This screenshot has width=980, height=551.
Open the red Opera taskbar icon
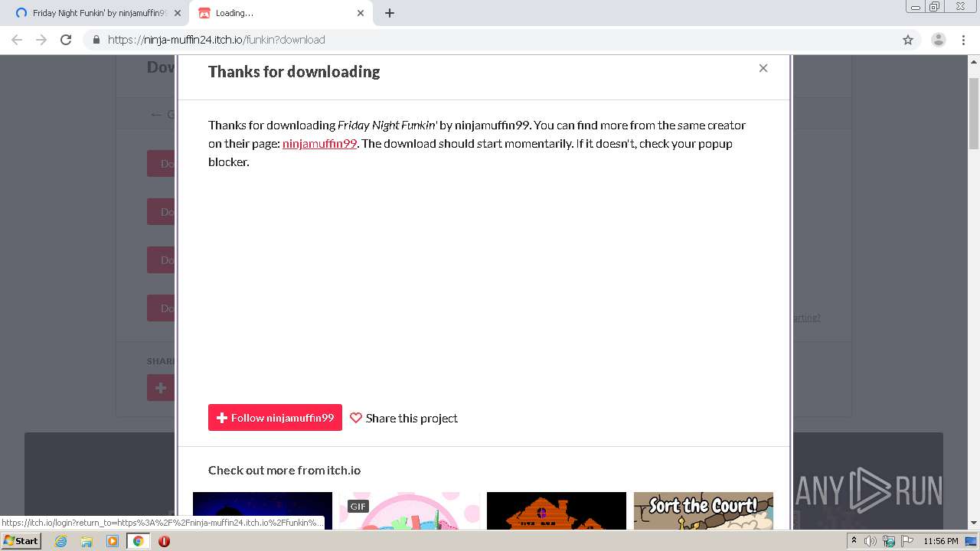click(164, 541)
